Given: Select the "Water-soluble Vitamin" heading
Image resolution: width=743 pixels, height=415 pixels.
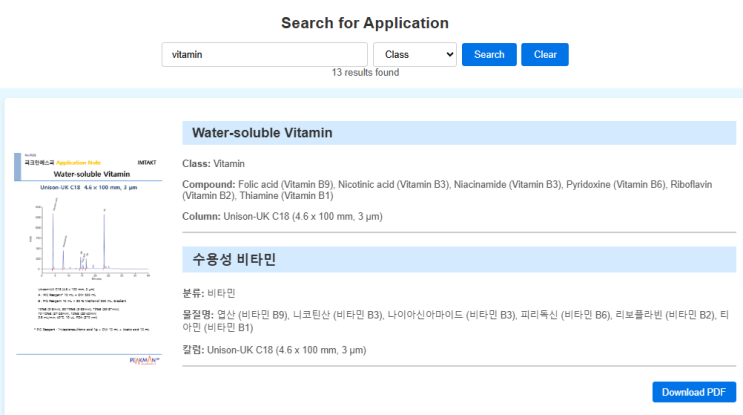Looking at the screenshot, I should click(x=262, y=133).
